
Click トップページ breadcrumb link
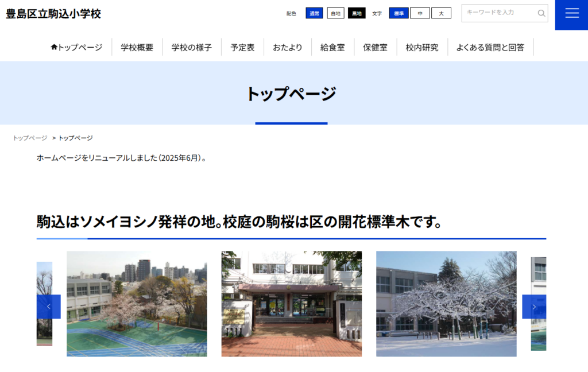30,138
